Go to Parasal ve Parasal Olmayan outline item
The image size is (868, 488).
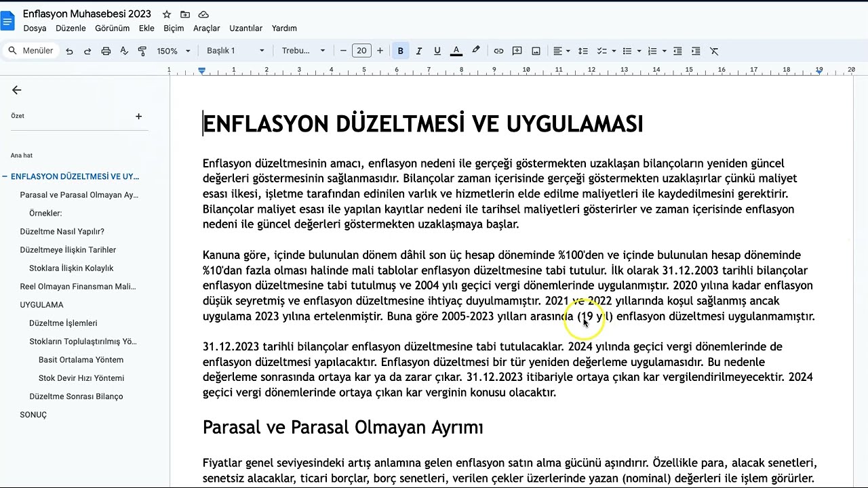(79, 195)
